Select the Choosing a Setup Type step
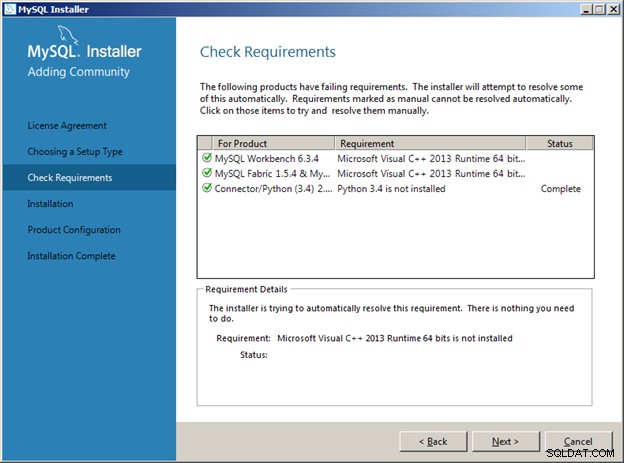 (x=75, y=152)
